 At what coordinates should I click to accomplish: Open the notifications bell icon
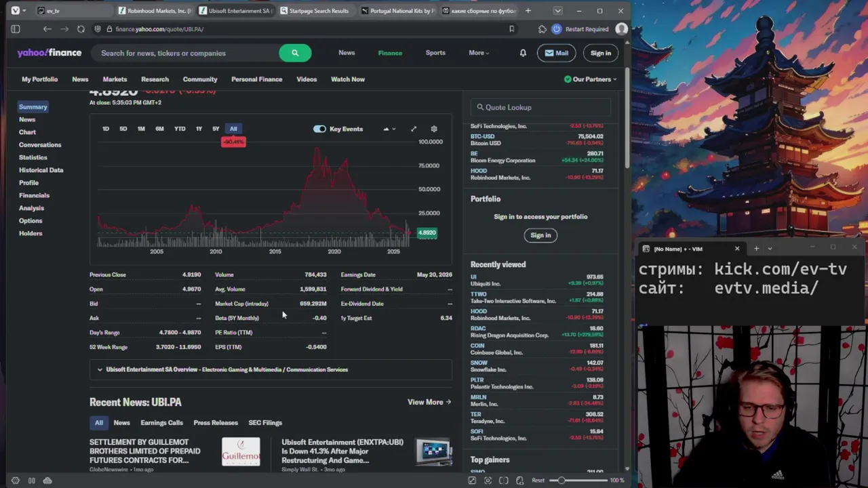tap(523, 53)
